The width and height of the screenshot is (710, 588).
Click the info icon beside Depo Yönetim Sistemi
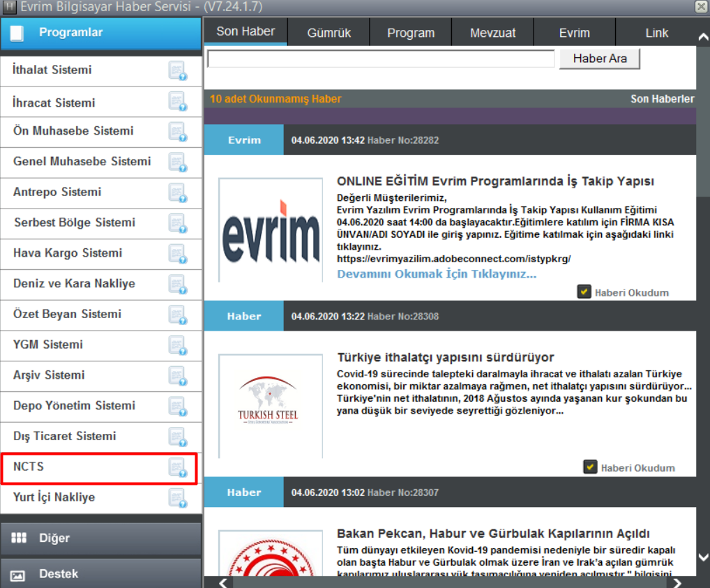(x=177, y=407)
